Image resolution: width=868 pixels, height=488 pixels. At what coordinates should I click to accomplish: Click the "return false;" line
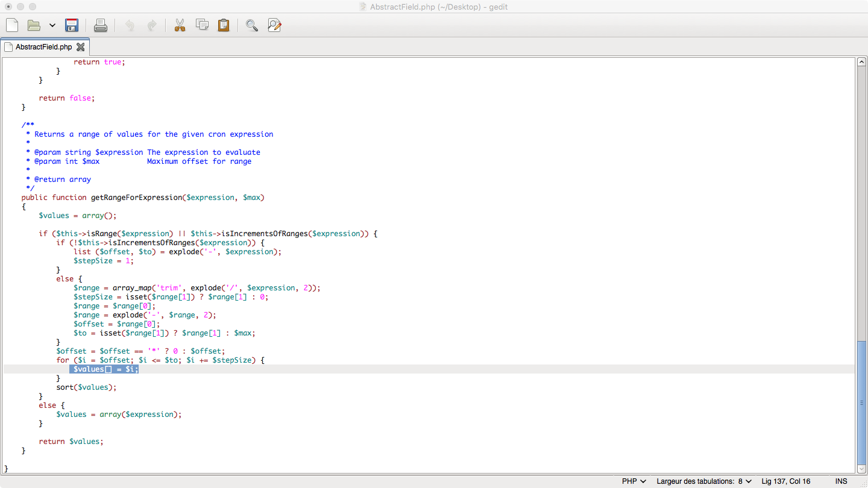[x=67, y=98]
